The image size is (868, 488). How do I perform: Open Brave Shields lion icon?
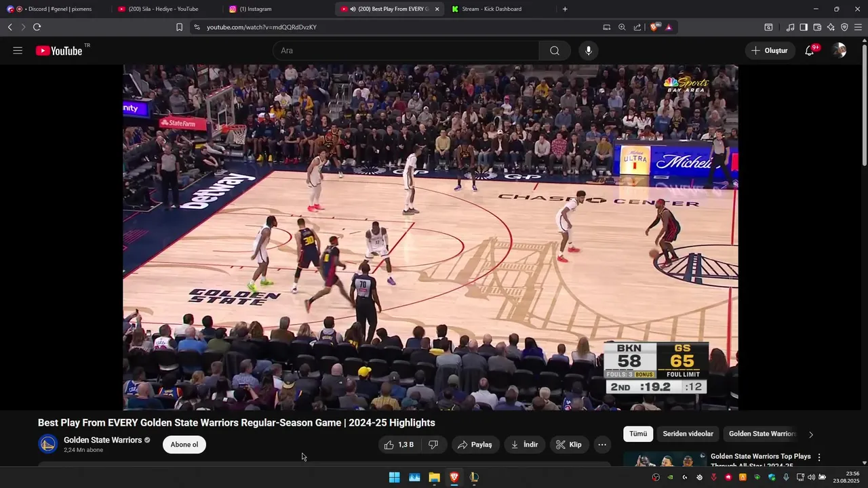(654, 27)
